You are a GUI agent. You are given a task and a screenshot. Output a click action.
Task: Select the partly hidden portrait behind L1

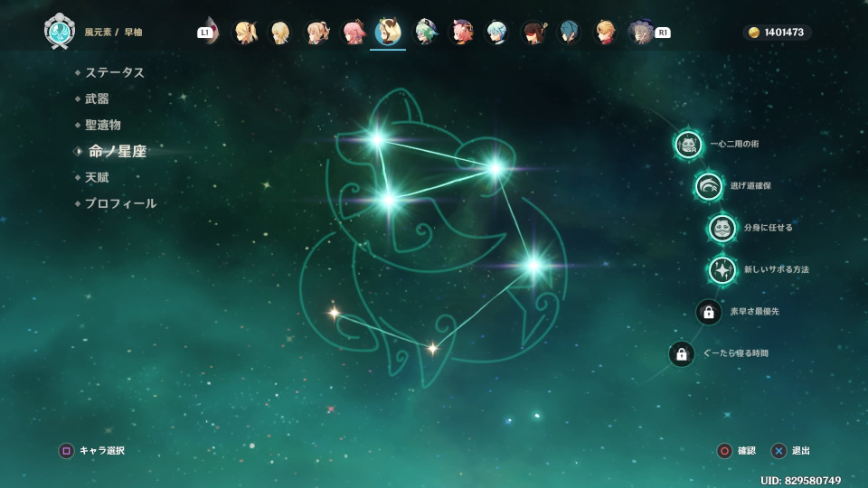[212, 31]
